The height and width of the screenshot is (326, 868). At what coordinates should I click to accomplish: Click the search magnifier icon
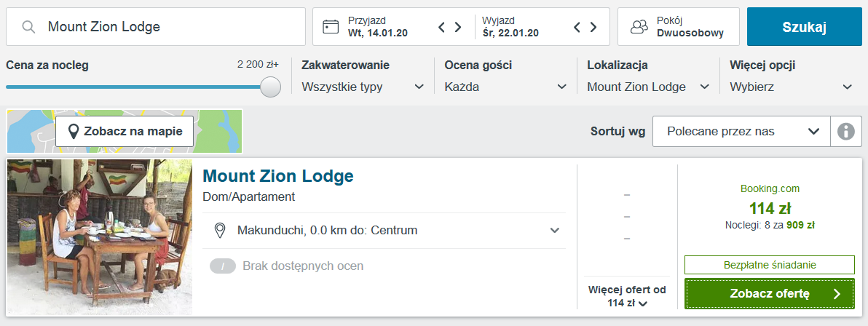click(29, 27)
